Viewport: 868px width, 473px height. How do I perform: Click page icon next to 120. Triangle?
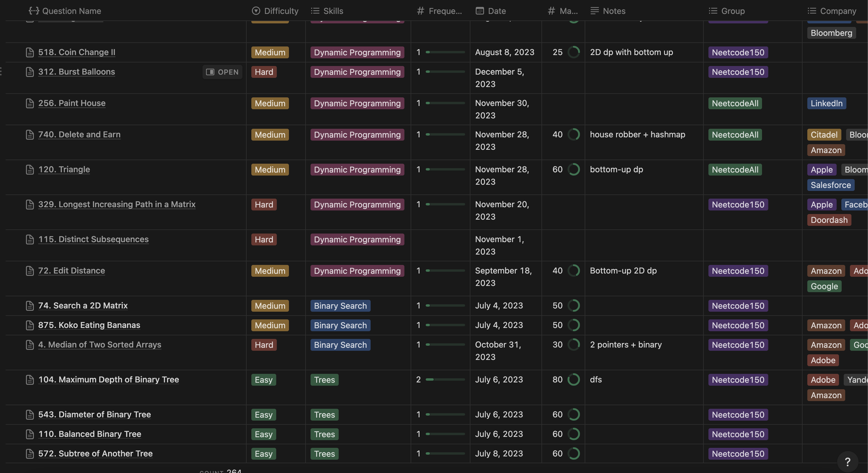coord(30,170)
